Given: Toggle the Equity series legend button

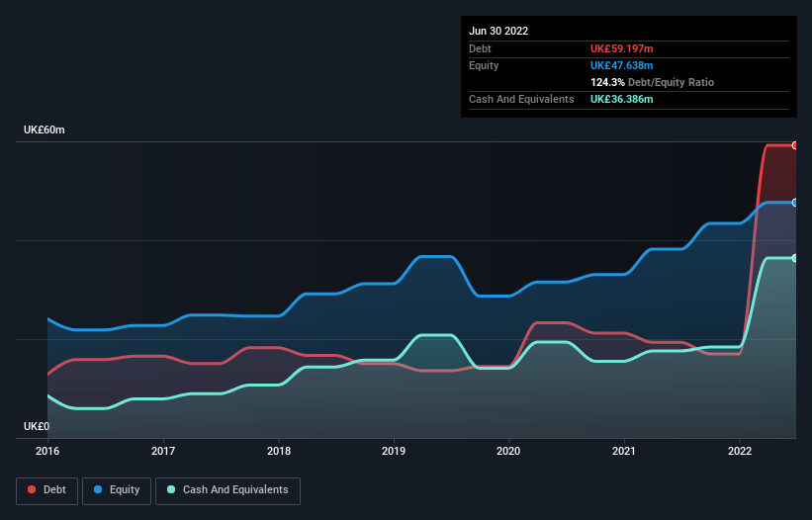Looking at the screenshot, I should 117,490.
